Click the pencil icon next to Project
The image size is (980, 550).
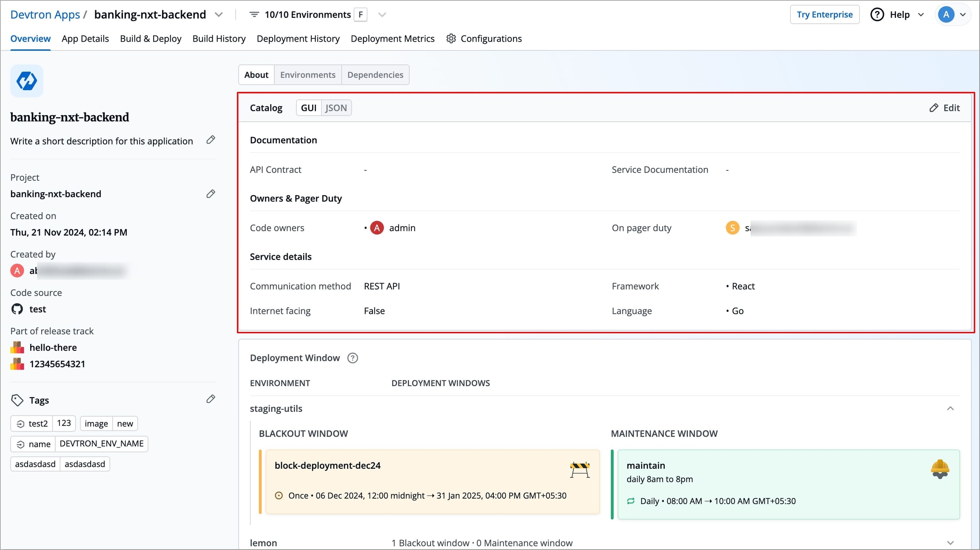tap(211, 194)
